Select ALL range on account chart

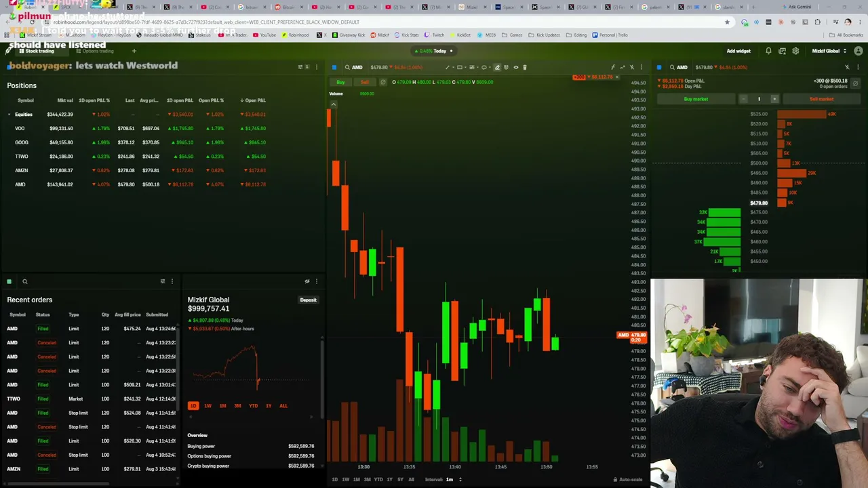[x=283, y=406]
